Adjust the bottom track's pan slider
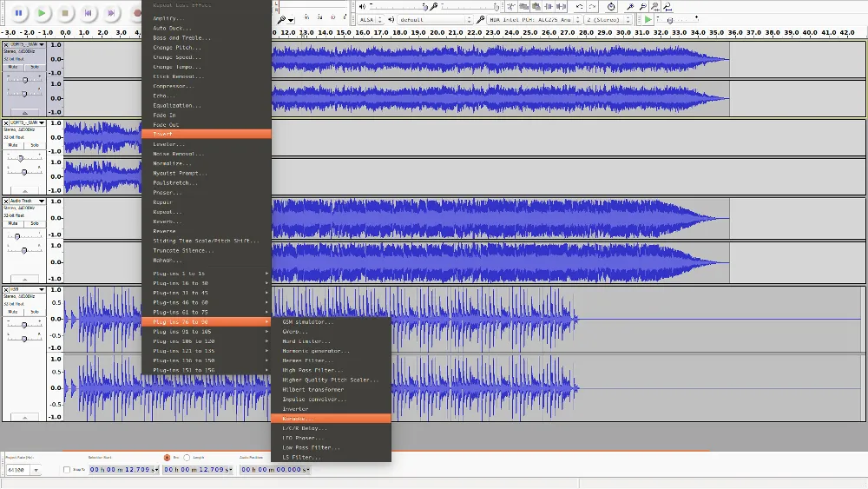The width and height of the screenshot is (868, 489). 24,339
